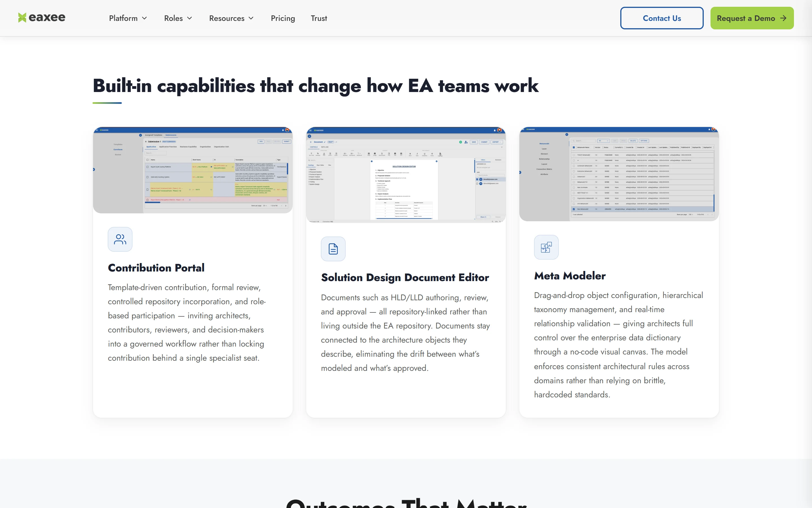The height and width of the screenshot is (508, 812).
Task: Click the Contribution Portal heading
Action: pyautogui.click(x=156, y=268)
